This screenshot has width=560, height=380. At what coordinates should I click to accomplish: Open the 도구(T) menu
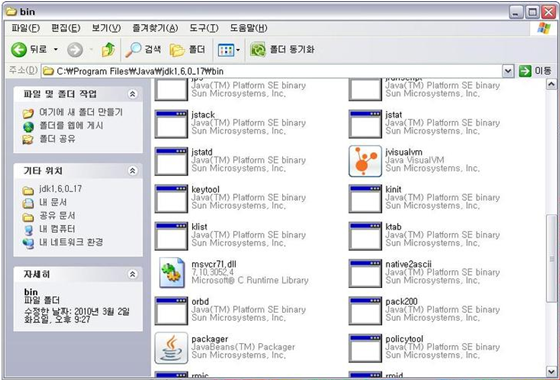point(204,28)
